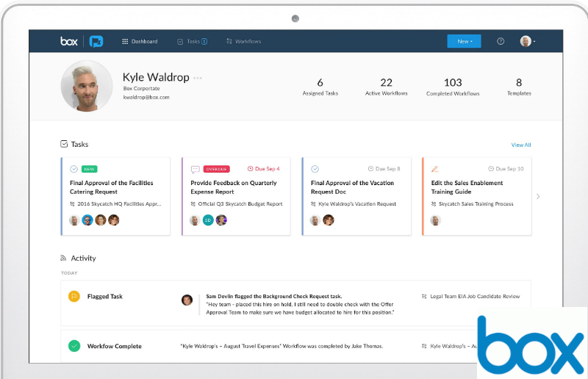The width and height of the screenshot is (588, 379).
Task: Click the yellow Flagged Task flag icon
Action: click(73, 297)
